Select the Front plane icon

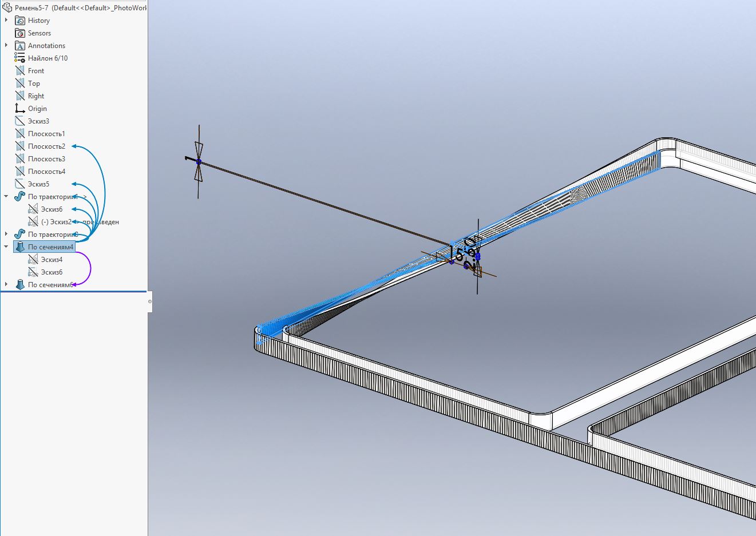20,71
